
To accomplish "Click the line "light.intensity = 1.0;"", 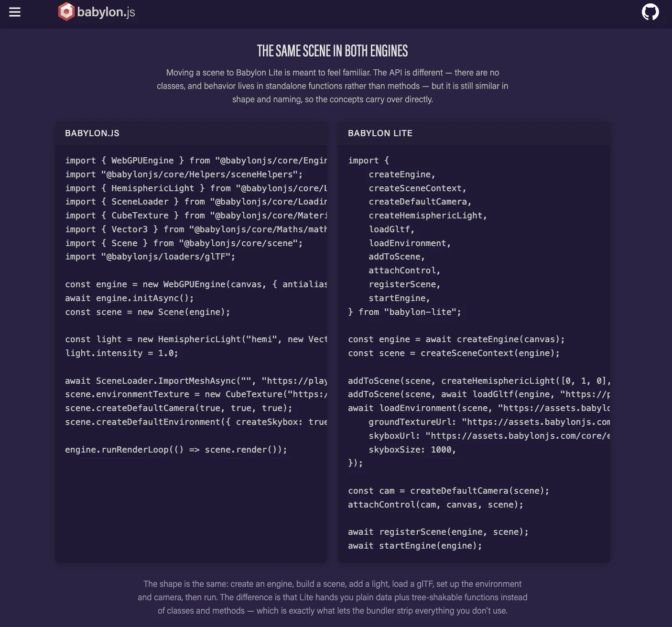I will (122, 353).
